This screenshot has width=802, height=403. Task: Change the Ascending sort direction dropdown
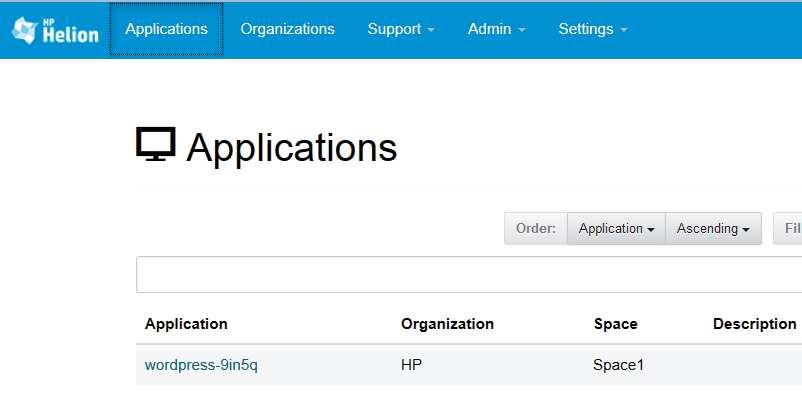click(x=714, y=229)
